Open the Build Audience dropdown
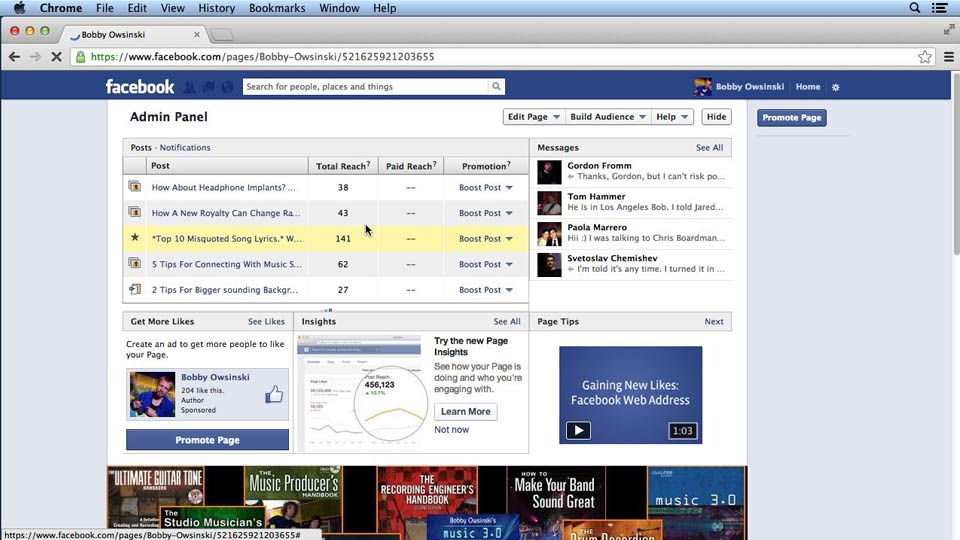The image size is (960, 540). 607,117
